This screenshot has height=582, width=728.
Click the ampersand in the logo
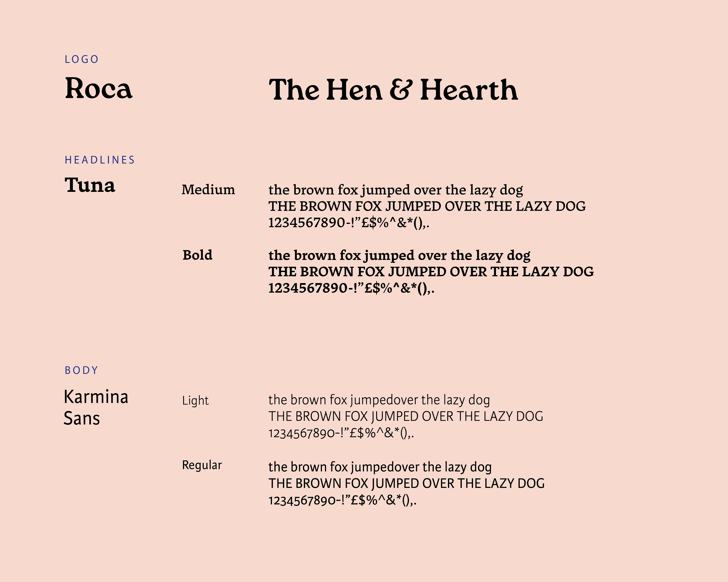(x=401, y=90)
